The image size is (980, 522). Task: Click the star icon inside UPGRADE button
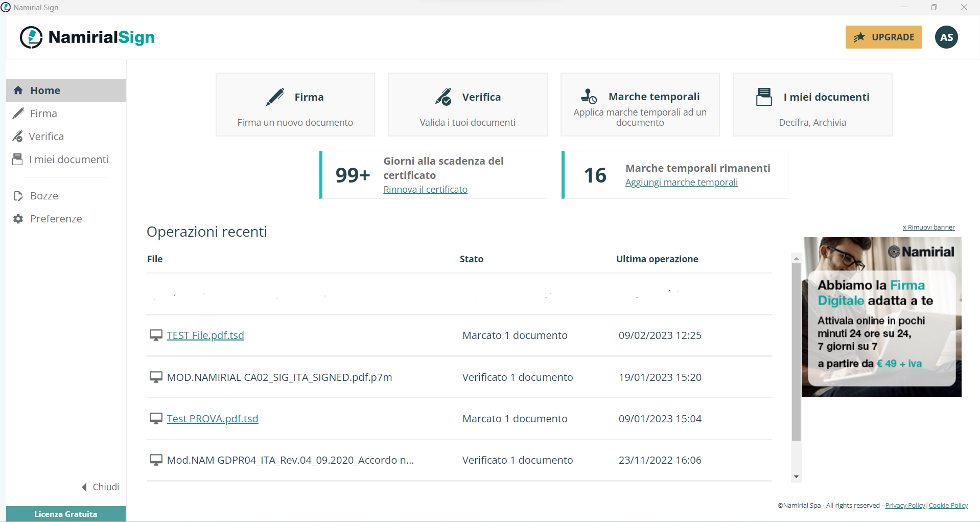coord(859,37)
